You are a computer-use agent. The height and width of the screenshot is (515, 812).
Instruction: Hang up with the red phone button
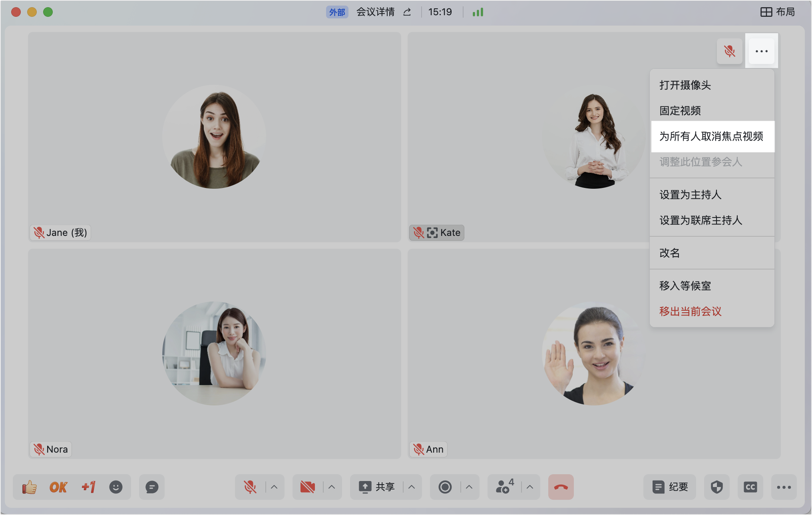click(561, 487)
